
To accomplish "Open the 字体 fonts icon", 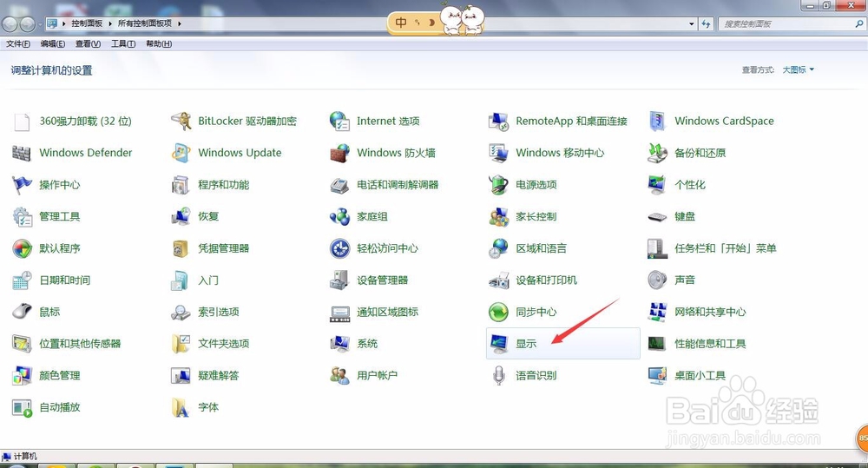I will click(x=181, y=407).
